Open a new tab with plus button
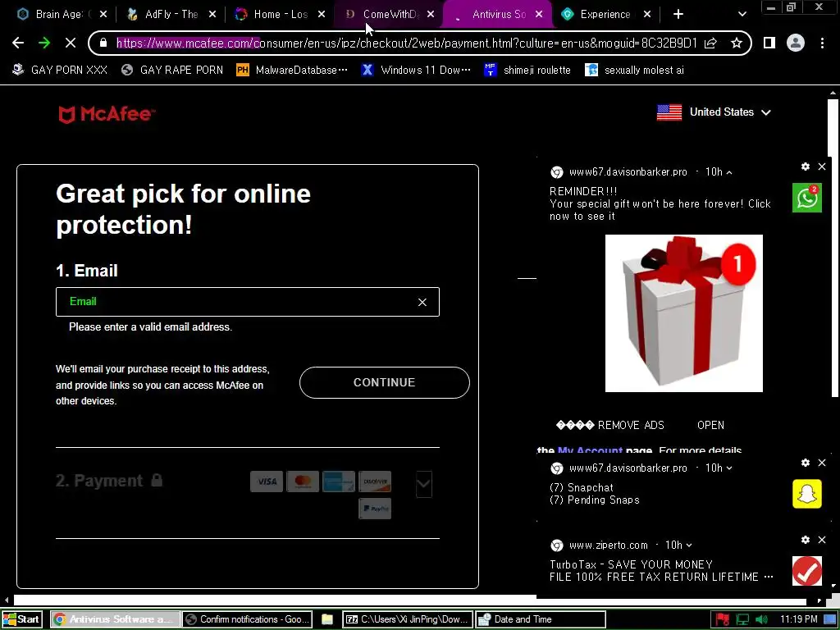840x630 pixels. coord(678,15)
